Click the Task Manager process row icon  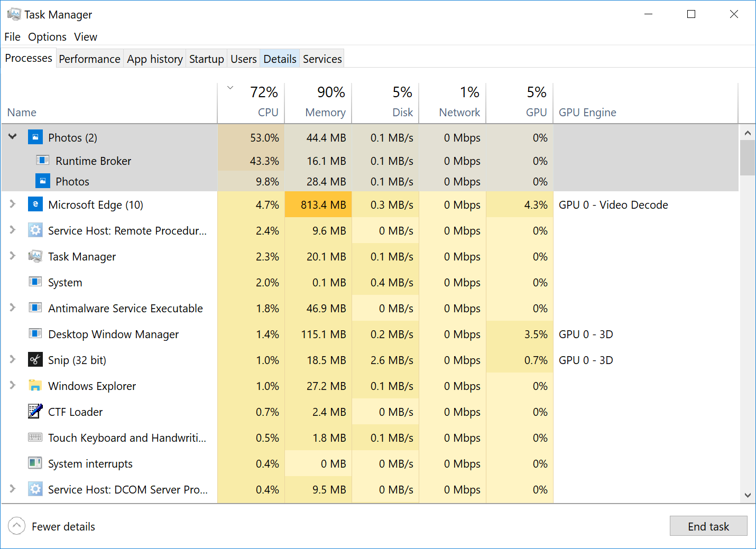coord(35,256)
